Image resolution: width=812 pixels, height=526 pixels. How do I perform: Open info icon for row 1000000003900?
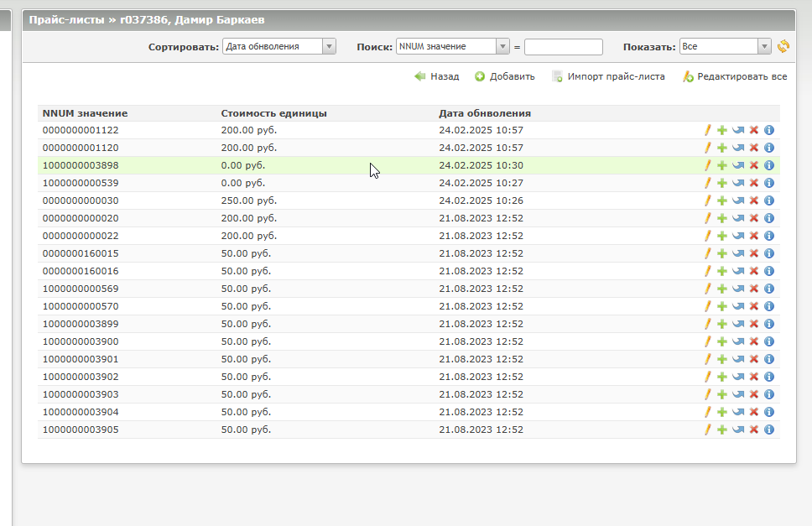coord(769,341)
